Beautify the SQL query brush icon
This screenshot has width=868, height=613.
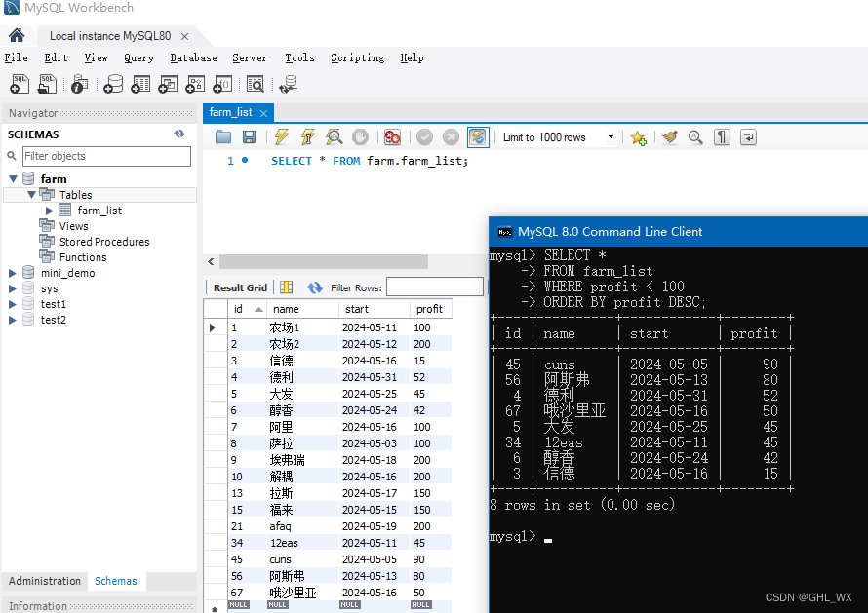pyautogui.click(x=670, y=136)
